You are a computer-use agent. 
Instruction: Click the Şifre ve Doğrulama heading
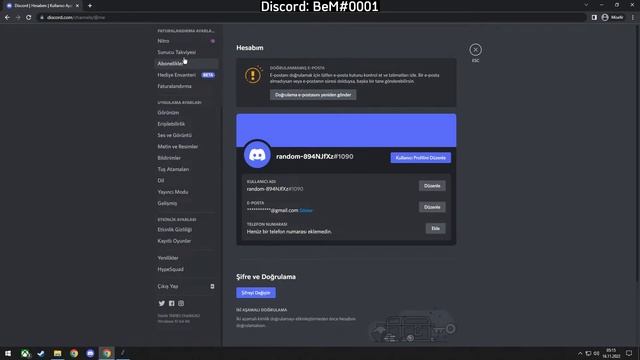point(266,277)
